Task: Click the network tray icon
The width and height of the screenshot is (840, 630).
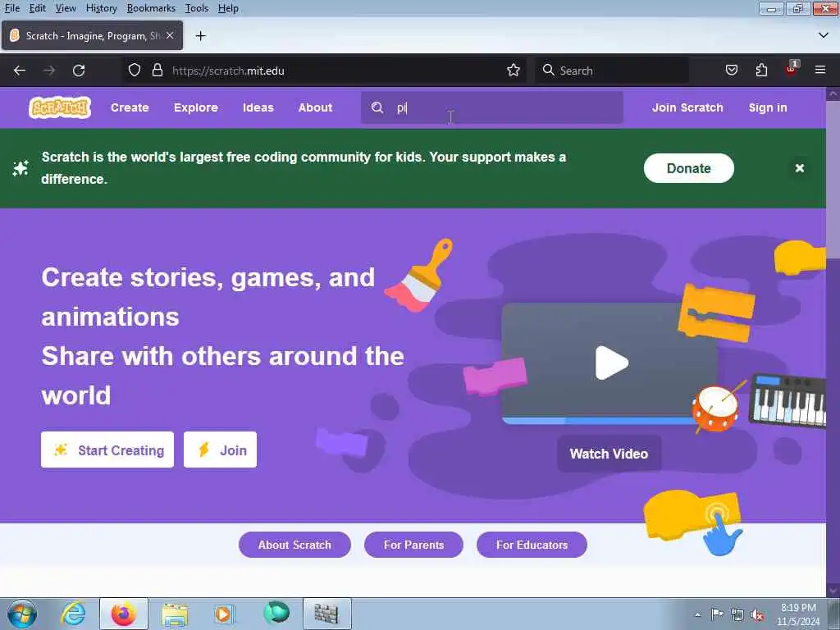Action: pyautogui.click(x=737, y=614)
